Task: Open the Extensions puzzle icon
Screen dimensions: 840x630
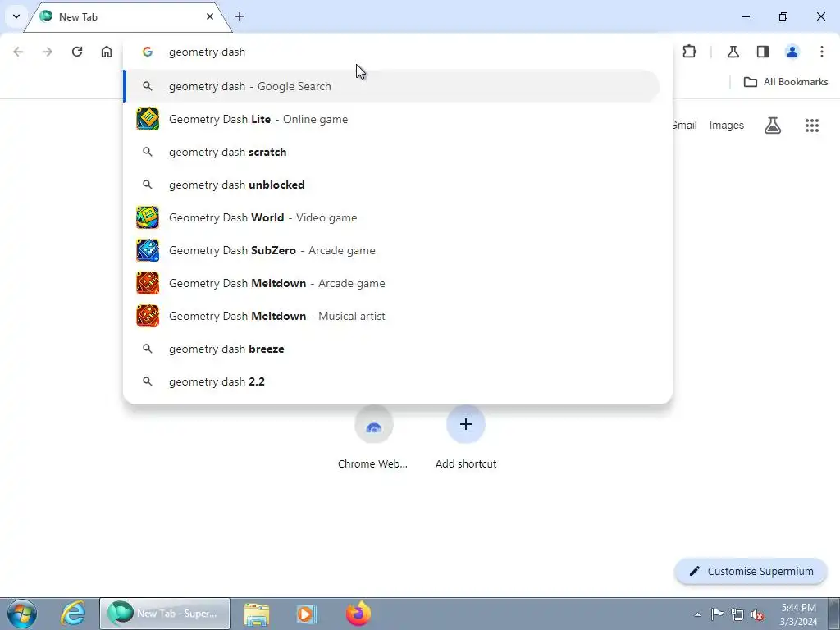Action: (689, 52)
